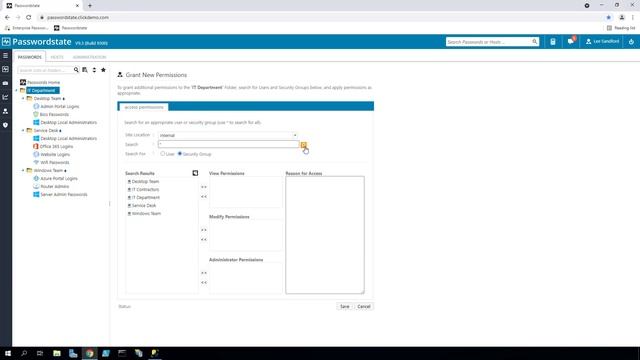Image resolution: width=640 pixels, height=360 pixels.
Task: Switch to the Administration tab
Action: click(89, 57)
